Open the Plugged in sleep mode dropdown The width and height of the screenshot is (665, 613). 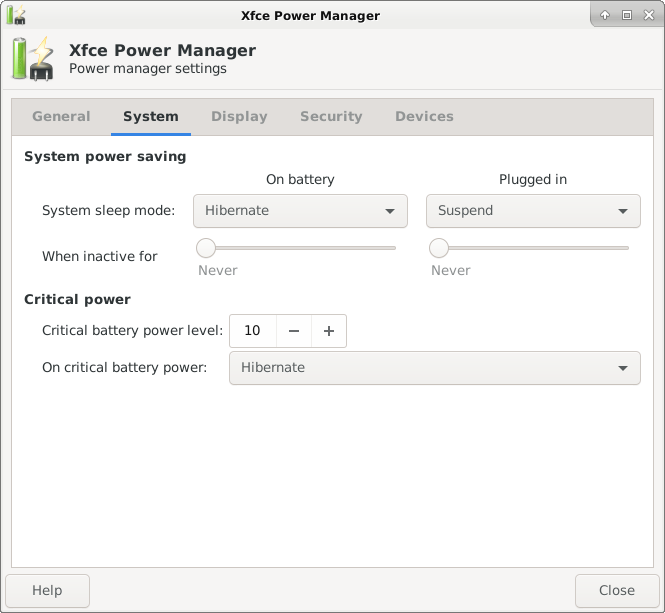coord(533,211)
